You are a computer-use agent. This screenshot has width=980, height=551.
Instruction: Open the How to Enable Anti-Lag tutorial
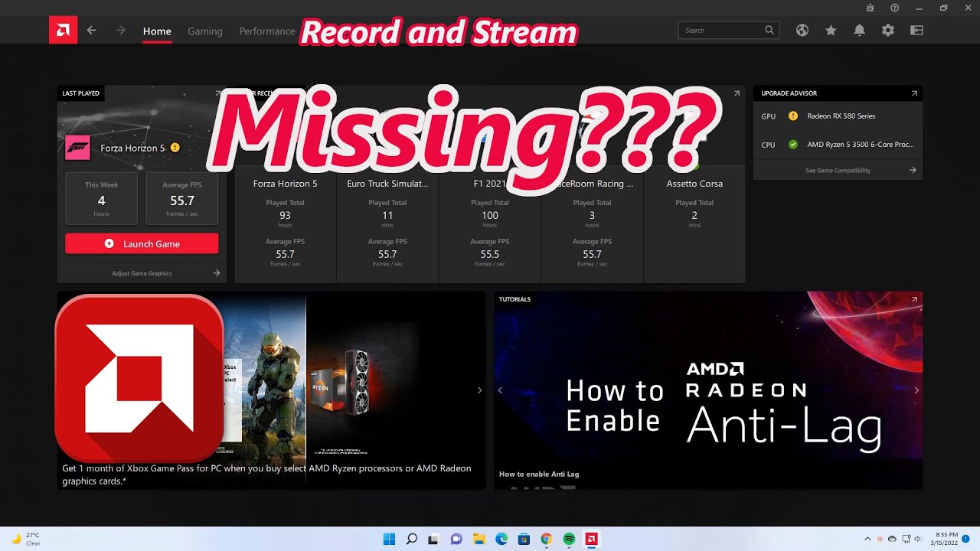click(708, 390)
